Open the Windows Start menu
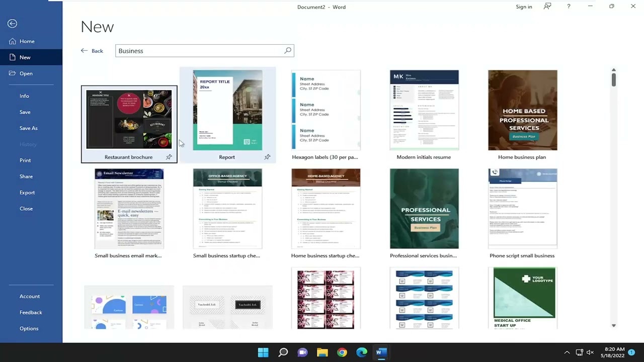The height and width of the screenshot is (362, 644). coord(263,352)
